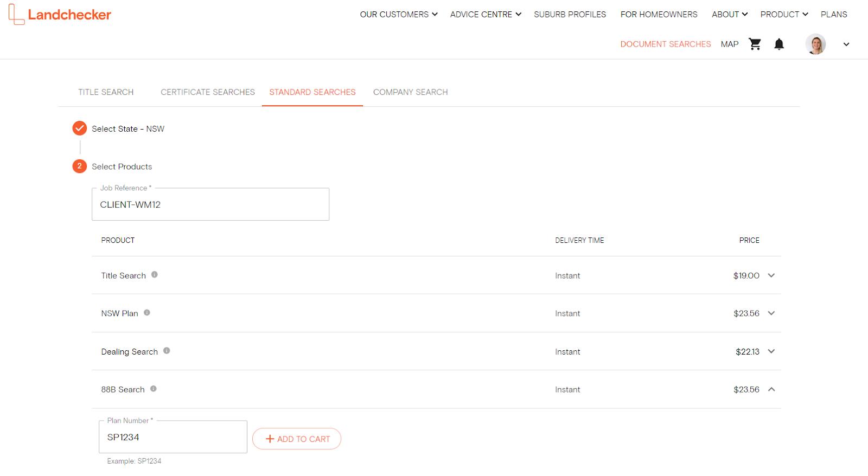Click the Plan Number input field
Image resolution: width=868 pixels, height=476 pixels.
[173, 437]
